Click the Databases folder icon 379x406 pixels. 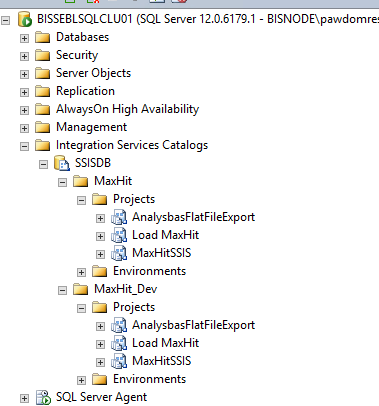click(x=43, y=37)
